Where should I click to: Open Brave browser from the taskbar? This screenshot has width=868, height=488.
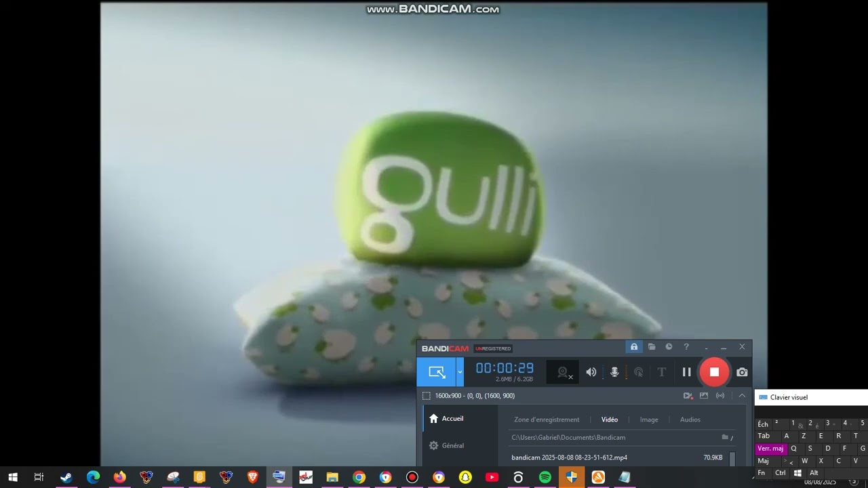pos(252,477)
